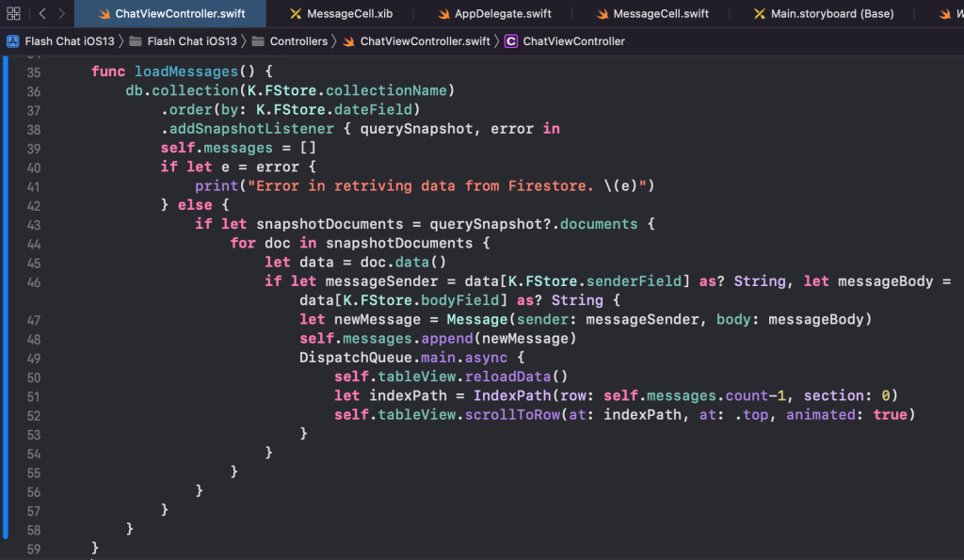Expand the Controllers breadcrumb menu
Viewport: 964px width, 560px height.
(298, 41)
